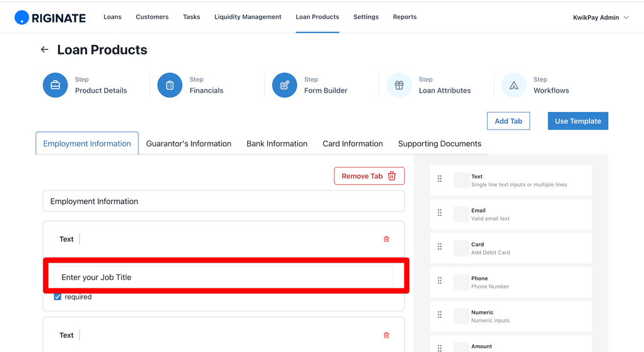Delete the second Text field via trash icon
Screen dimensions: 644x352
[386, 334]
